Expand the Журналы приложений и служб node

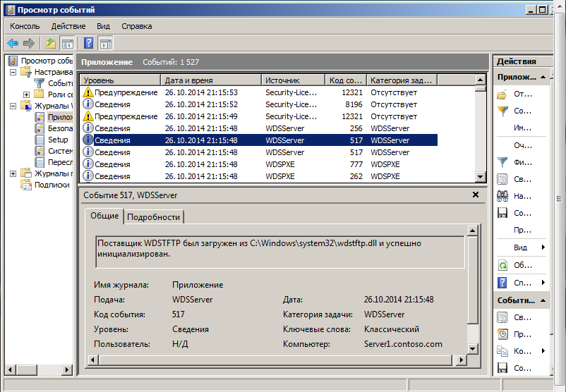pos(13,174)
